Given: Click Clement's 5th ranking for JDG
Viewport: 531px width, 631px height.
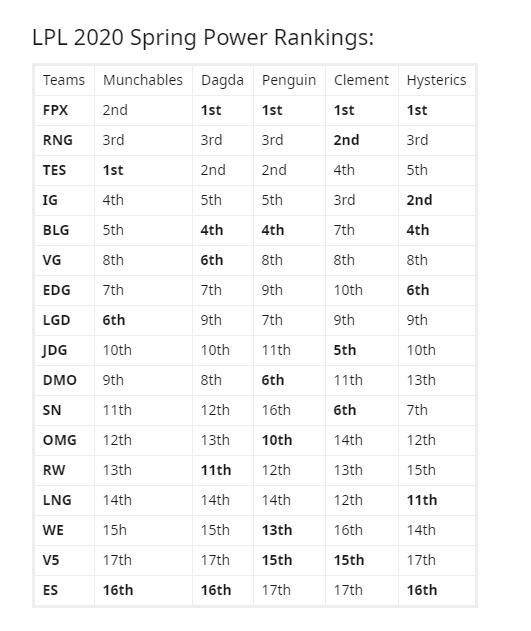Looking at the screenshot, I should [345, 350].
